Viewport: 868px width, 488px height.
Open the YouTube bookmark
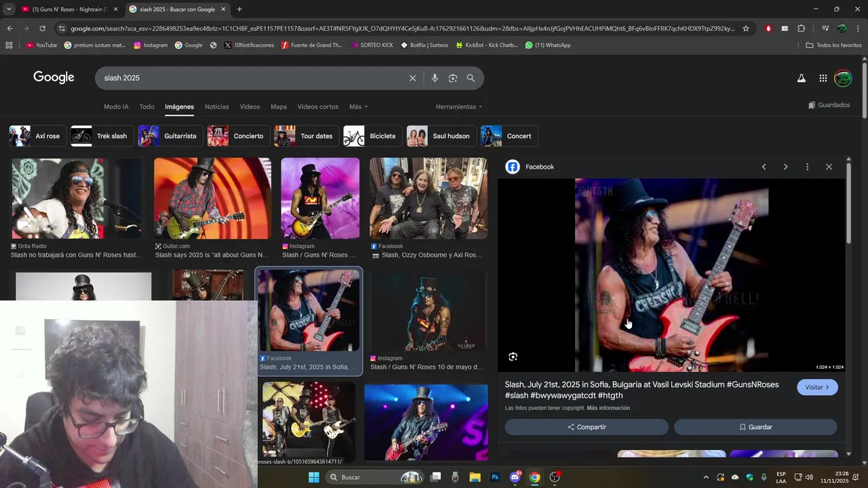(41, 45)
